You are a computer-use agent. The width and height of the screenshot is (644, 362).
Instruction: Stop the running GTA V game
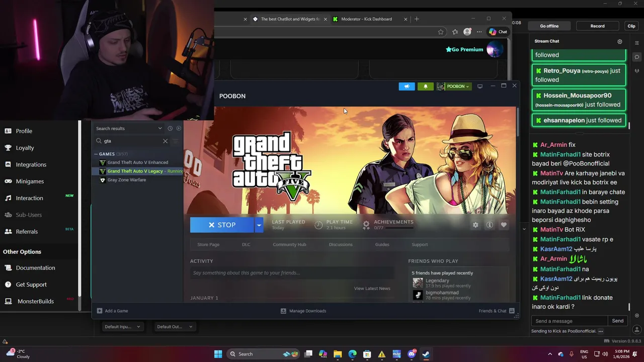point(222,225)
